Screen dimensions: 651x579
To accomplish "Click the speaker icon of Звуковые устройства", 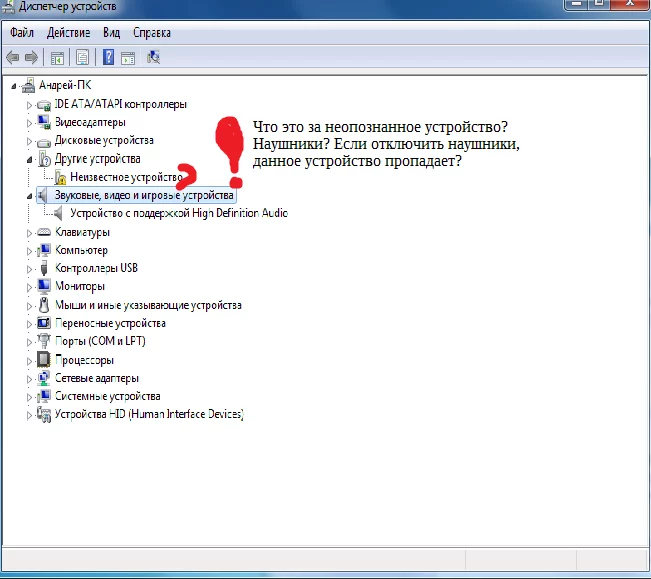I will [42, 195].
